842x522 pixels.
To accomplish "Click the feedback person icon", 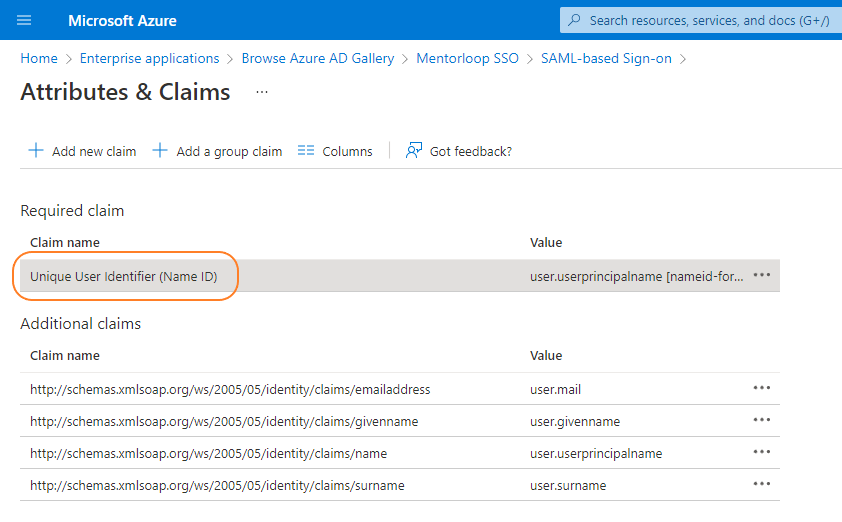I will [413, 150].
